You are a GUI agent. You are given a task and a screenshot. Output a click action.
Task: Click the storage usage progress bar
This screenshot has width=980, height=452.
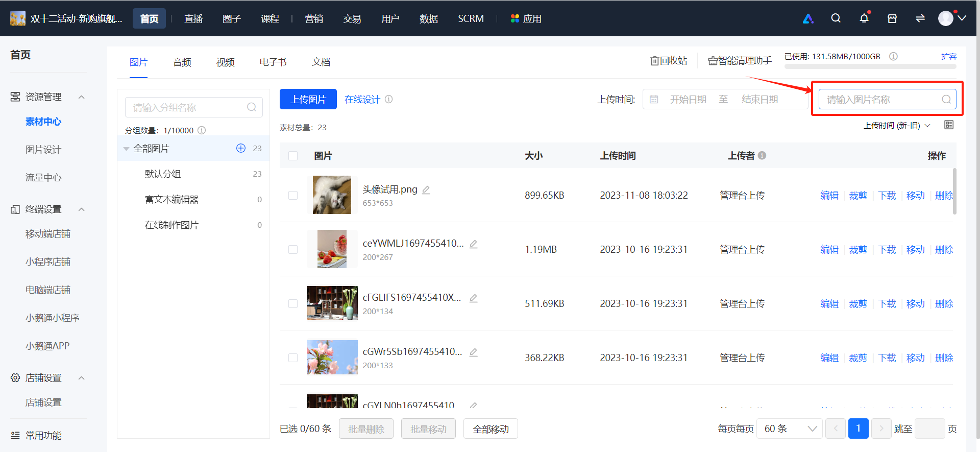click(x=870, y=66)
